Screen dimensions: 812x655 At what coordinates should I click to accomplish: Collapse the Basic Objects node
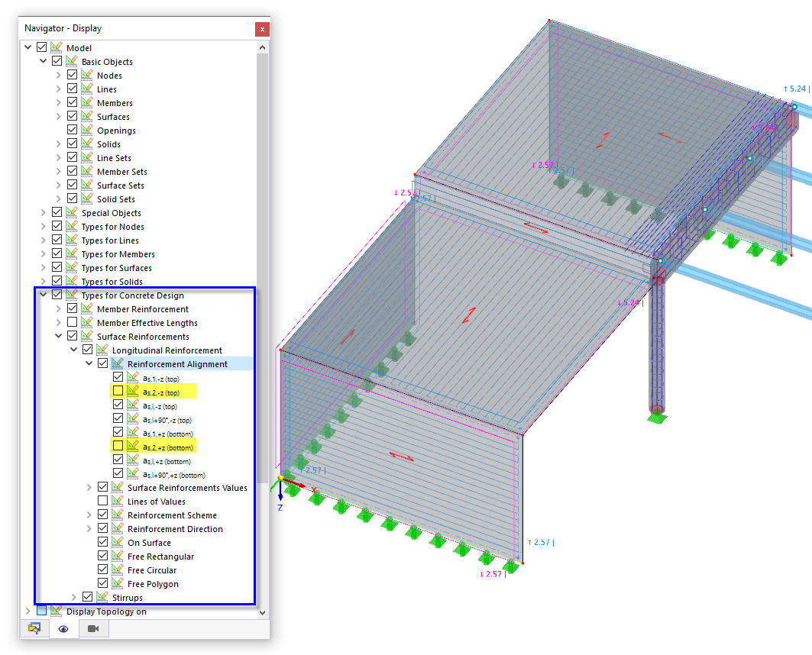pos(43,61)
